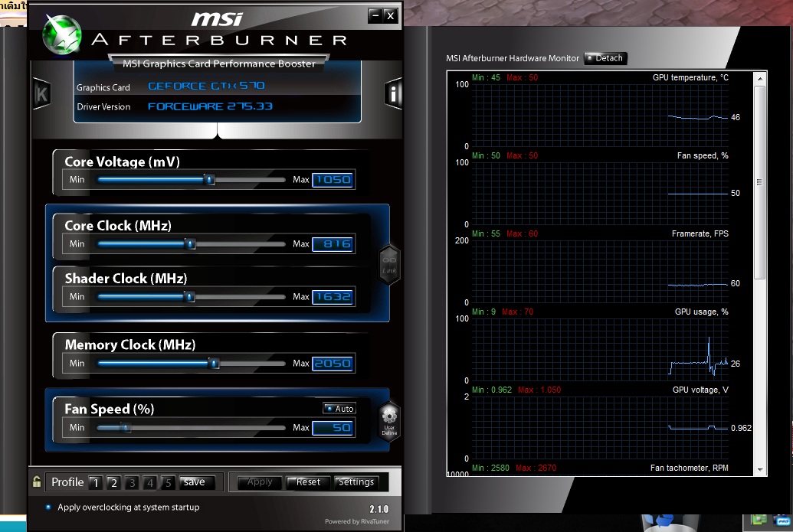This screenshot has height=532, width=793.
Task: Click the Fan speed % graph
Action: pos(600,194)
